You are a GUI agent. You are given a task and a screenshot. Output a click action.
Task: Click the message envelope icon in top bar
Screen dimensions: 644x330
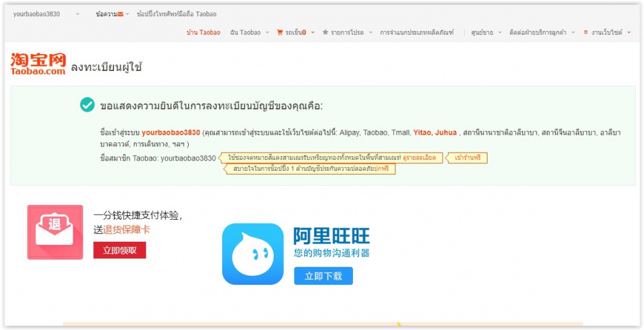coord(120,14)
